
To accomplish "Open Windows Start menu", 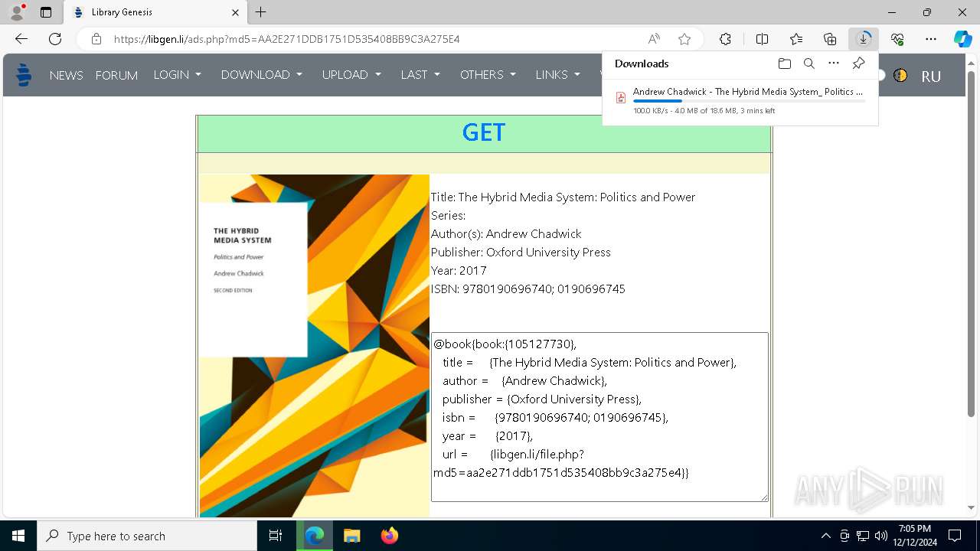I will tap(18, 536).
